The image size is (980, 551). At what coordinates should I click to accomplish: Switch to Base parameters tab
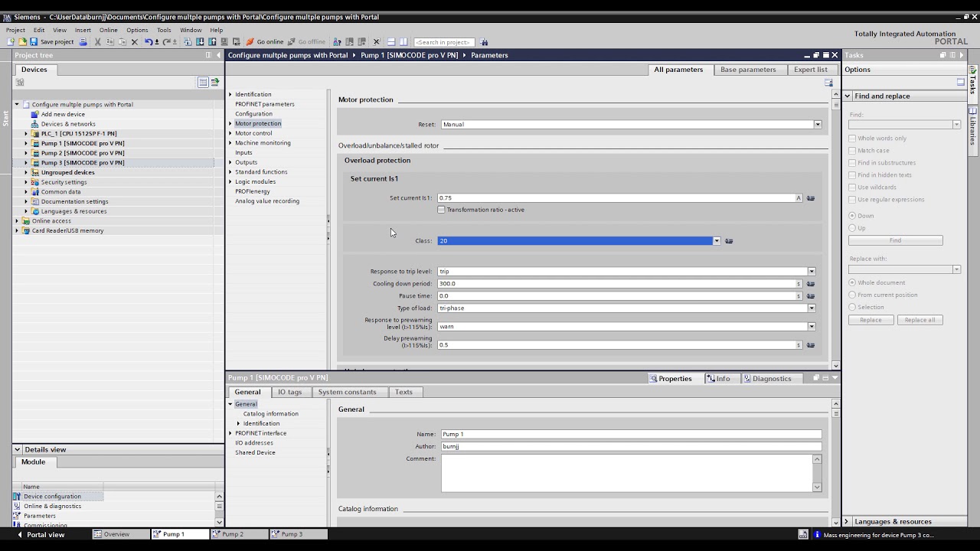pyautogui.click(x=748, y=70)
